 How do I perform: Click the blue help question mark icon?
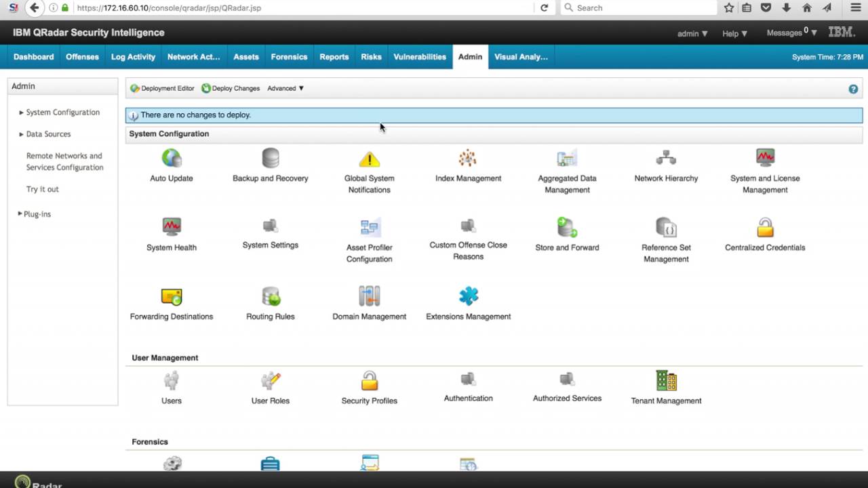(x=853, y=89)
